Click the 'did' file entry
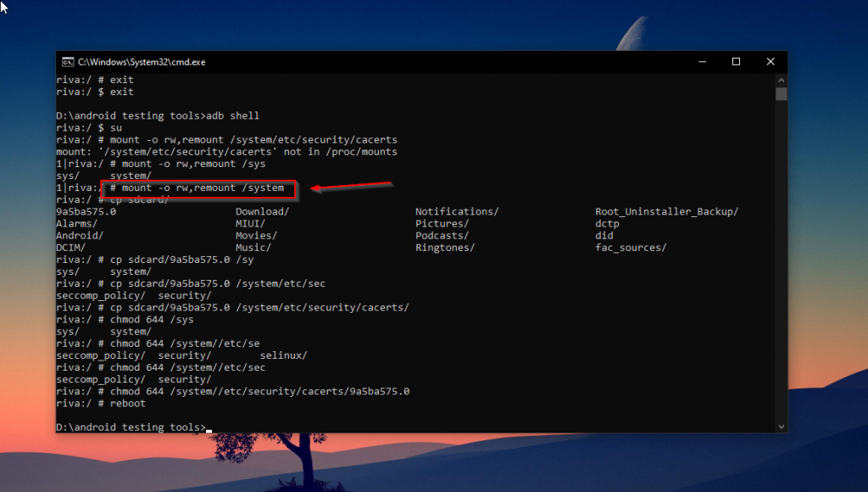The height and width of the screenshot is (492, 868). click(604, 236)
